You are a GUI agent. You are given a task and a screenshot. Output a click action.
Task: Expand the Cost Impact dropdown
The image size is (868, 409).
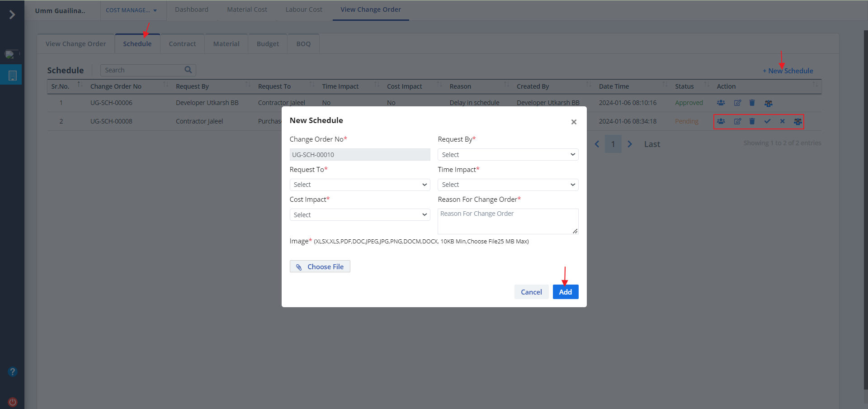359,215
